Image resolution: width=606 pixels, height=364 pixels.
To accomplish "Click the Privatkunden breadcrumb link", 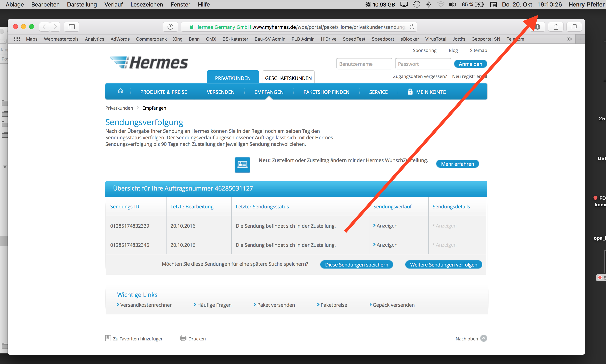I will 119,108.
